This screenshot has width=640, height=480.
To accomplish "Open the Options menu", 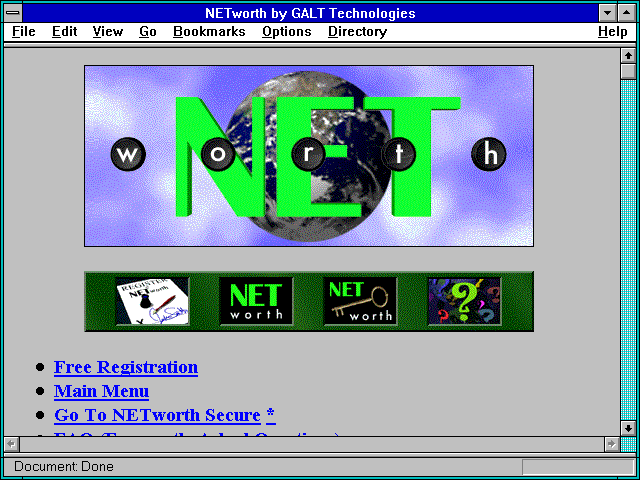I will (287, 32).
